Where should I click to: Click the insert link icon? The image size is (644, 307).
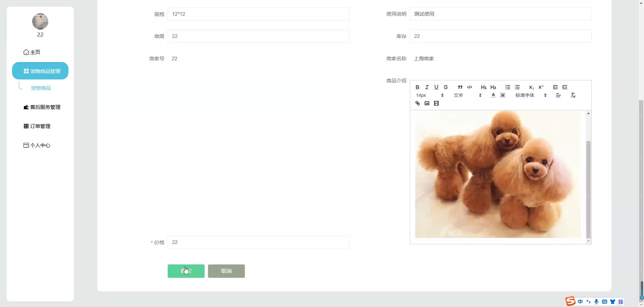418,103
